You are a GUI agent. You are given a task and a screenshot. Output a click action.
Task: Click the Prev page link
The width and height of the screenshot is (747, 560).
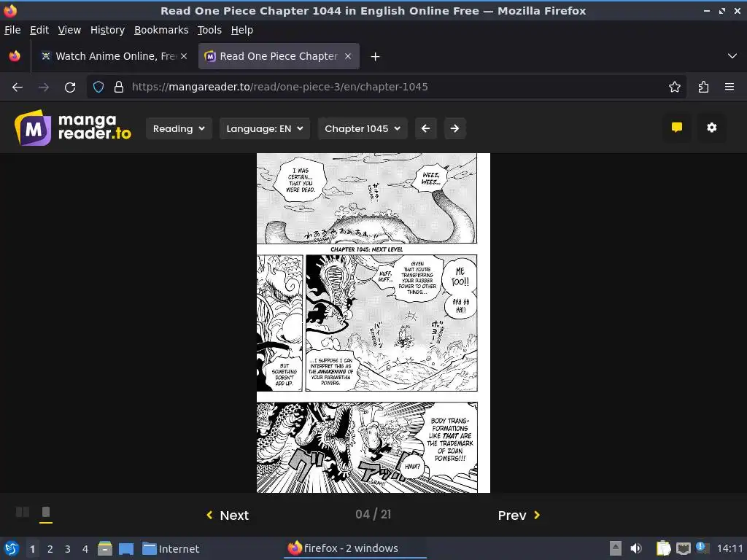pos(519,516)
